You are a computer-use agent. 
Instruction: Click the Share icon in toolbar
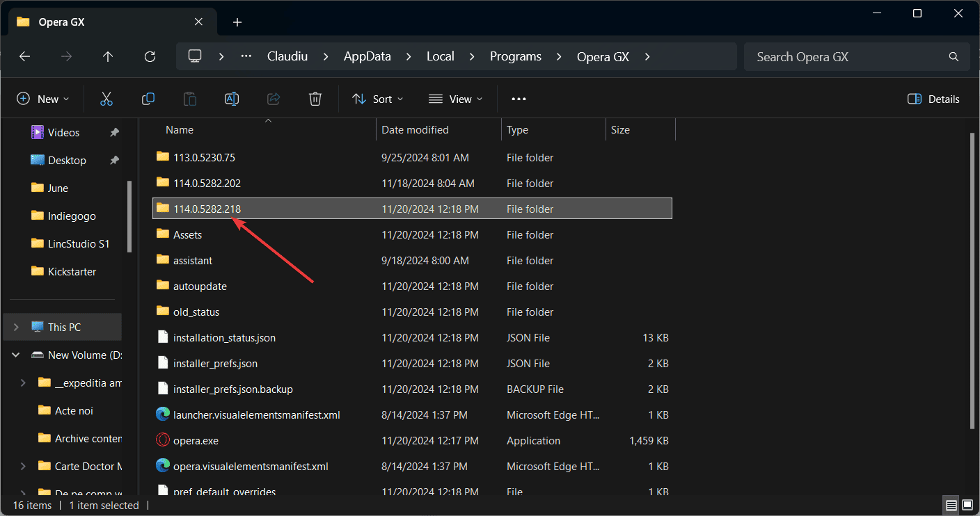(274, 99)
